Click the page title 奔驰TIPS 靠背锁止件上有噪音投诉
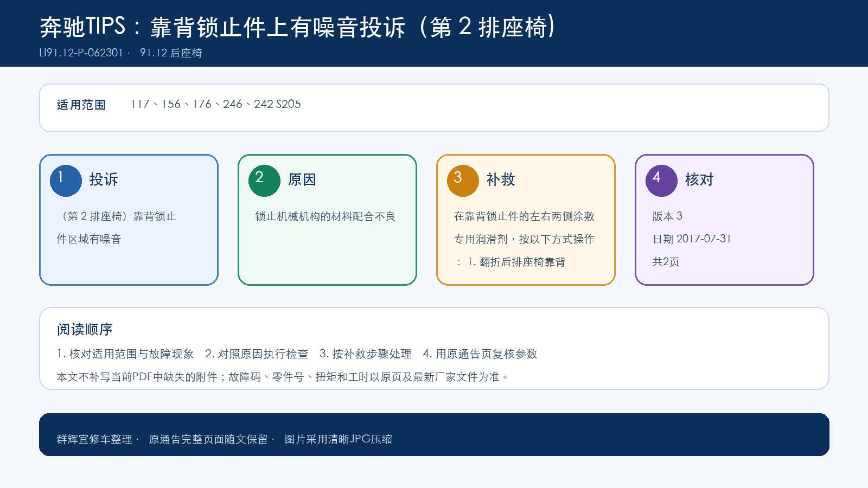The width and height of the screenshot is (868, 488). (x=298, y=27)
